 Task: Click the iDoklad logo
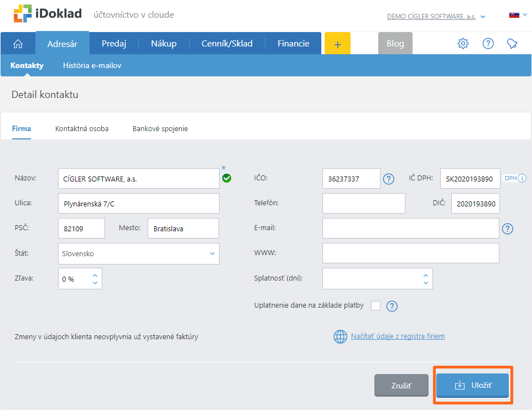coord(49,15)
